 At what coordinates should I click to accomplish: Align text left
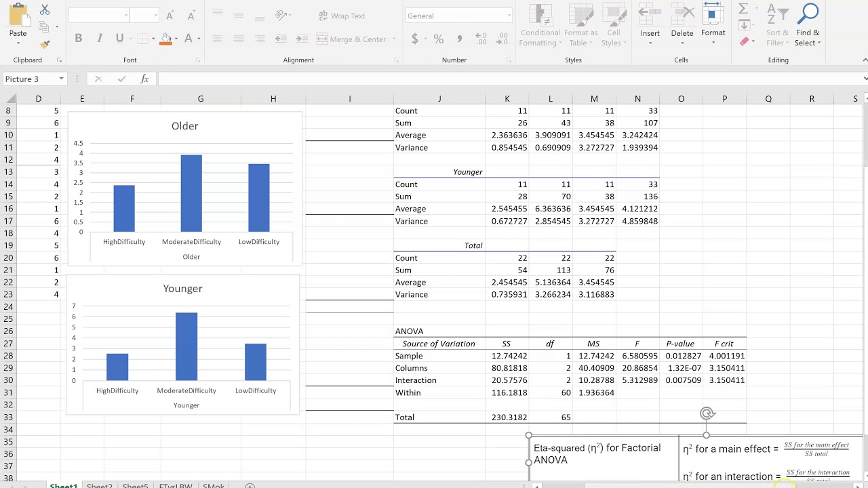[218, 39]
